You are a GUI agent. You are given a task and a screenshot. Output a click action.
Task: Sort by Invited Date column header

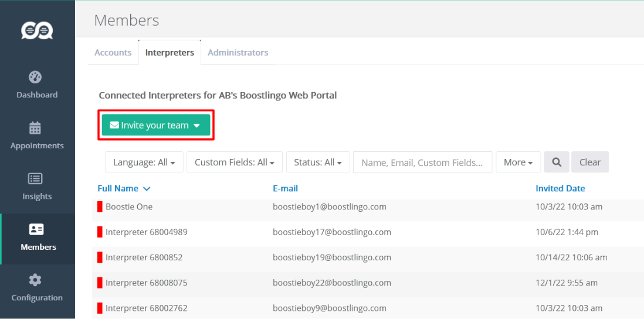tap(560, 188)
